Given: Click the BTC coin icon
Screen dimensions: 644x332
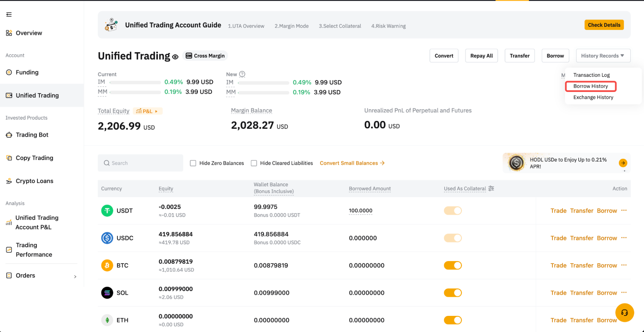Looking at the screenshot, I should point(107,266).
